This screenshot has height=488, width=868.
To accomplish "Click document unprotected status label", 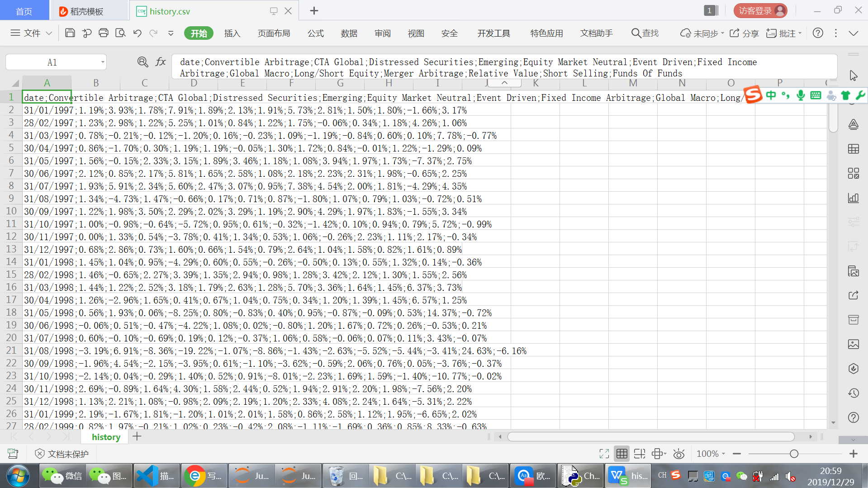I will (x=62, y=454).
